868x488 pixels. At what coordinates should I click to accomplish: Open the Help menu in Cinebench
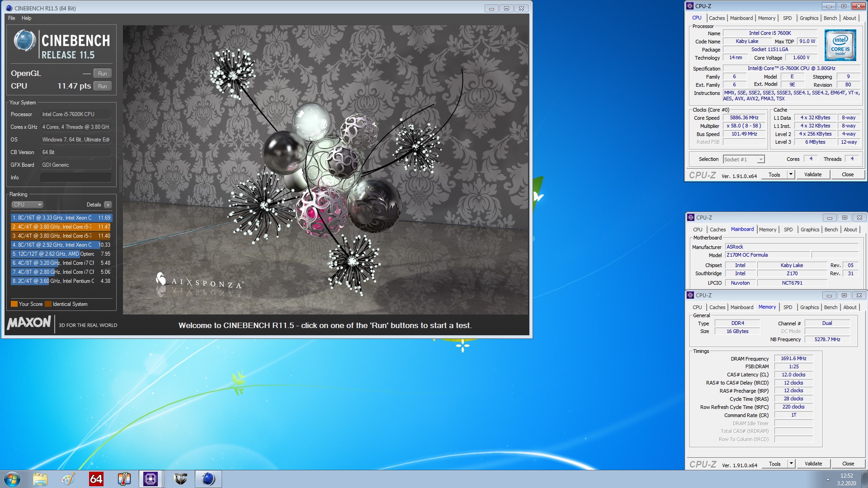(x=27, y=18)
